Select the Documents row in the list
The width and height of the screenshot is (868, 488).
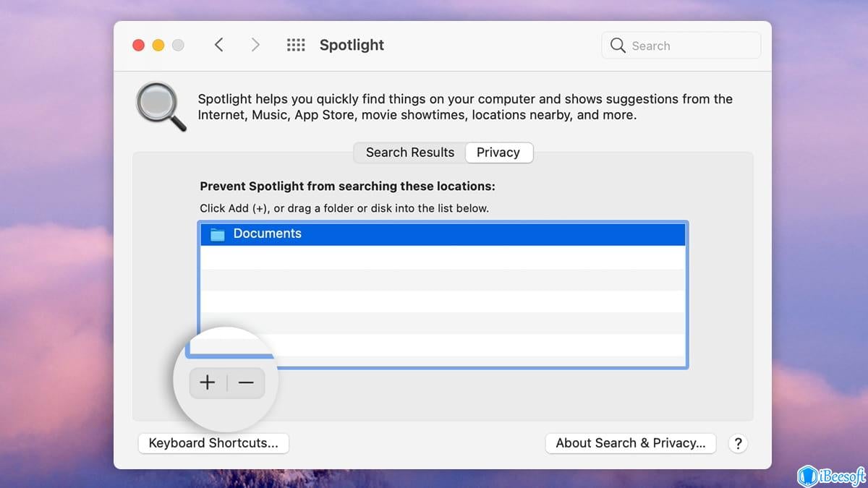[443, 234]
